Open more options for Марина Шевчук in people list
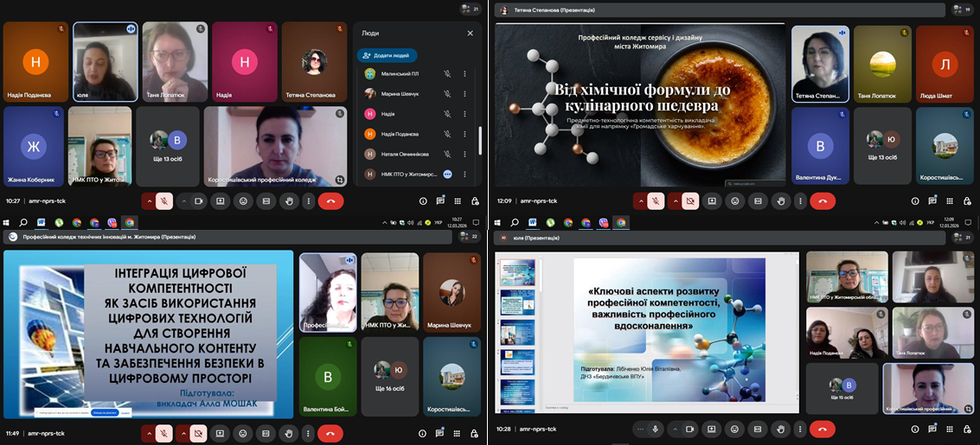 464,94
